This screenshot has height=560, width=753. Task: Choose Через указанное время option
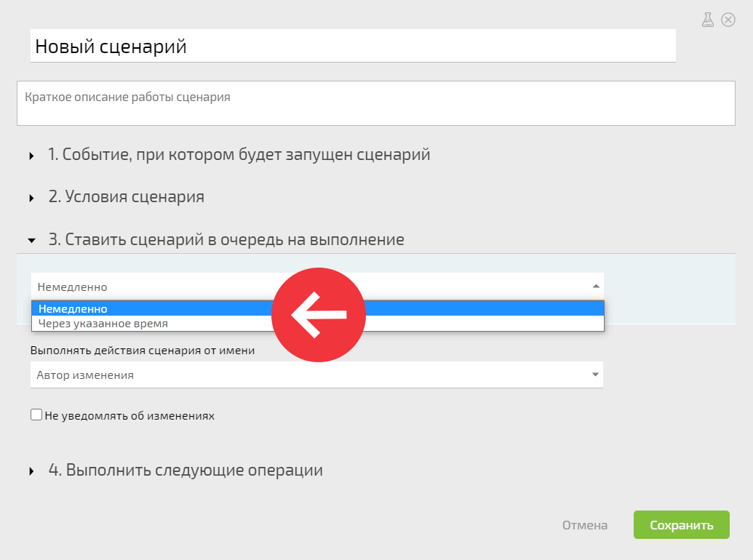(x=317, y=324)
